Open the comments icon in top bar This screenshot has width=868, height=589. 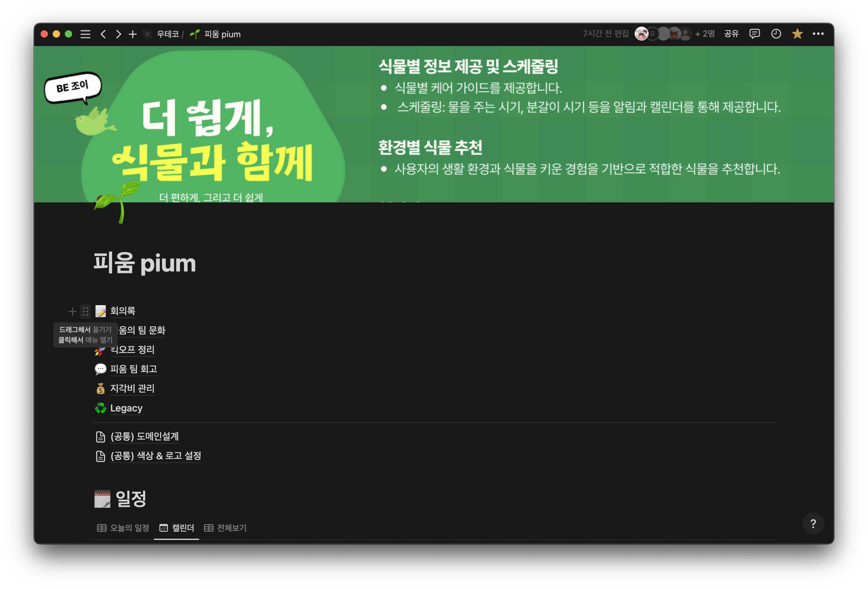[754, 34]
